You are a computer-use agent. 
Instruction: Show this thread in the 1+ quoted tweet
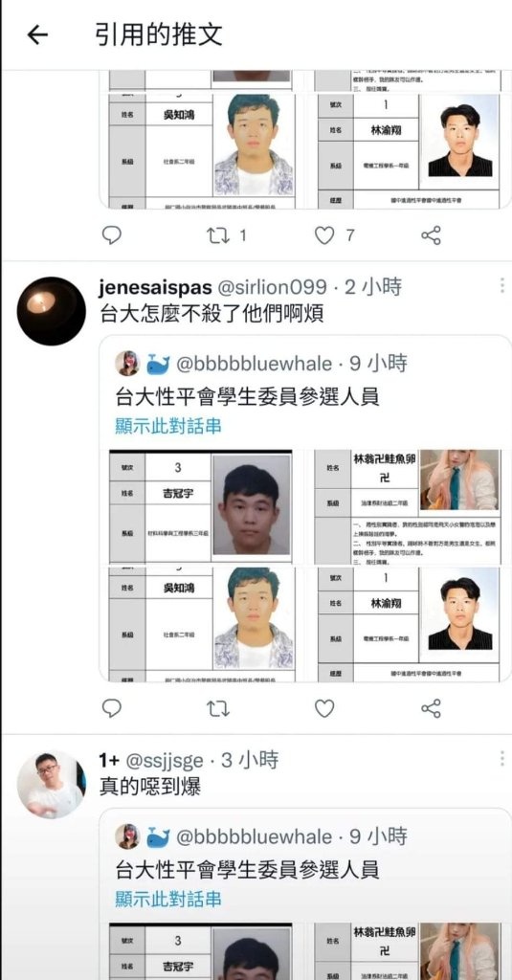pos(168,899)
